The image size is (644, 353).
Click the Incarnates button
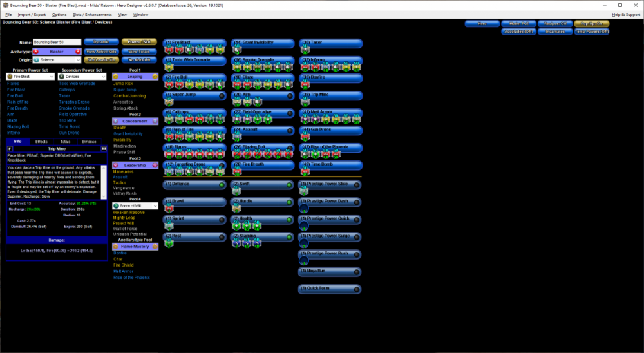pos(555,31)
